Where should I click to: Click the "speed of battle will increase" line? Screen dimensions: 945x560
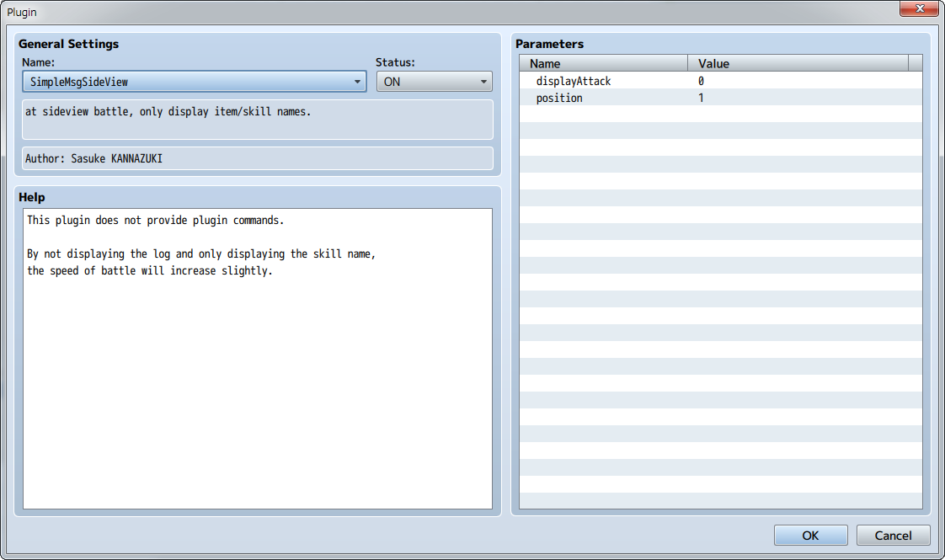point(149,270)
